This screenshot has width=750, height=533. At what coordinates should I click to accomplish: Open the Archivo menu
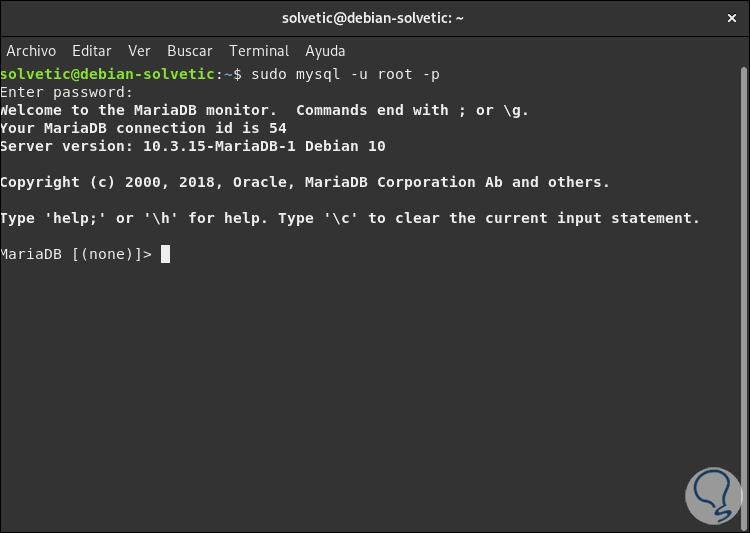click(31, 50)
